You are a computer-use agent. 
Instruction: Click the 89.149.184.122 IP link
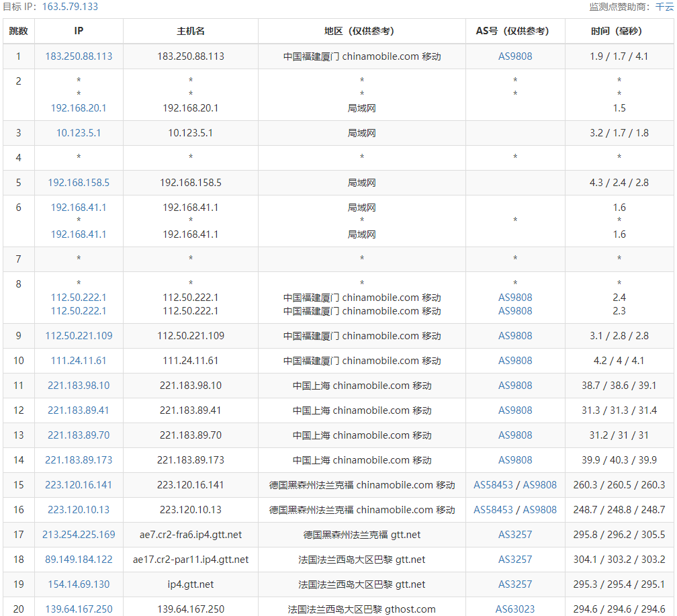point(79,560)
